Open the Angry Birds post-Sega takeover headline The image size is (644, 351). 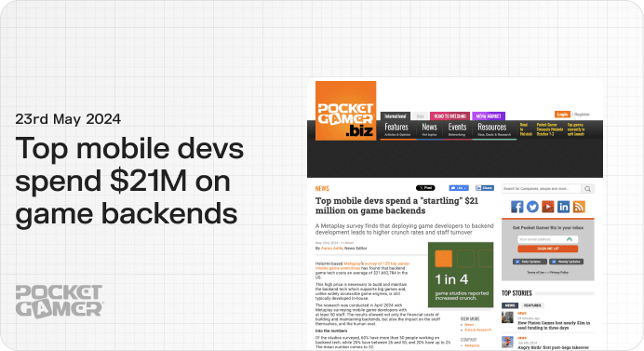pyautogui.click(x=553, y=347)
